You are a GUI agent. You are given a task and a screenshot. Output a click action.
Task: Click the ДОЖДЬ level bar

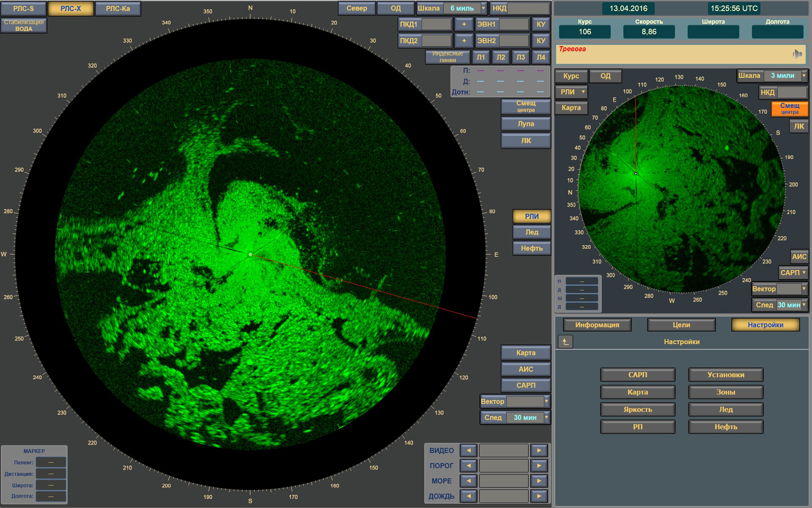click(x=504, y=496)
